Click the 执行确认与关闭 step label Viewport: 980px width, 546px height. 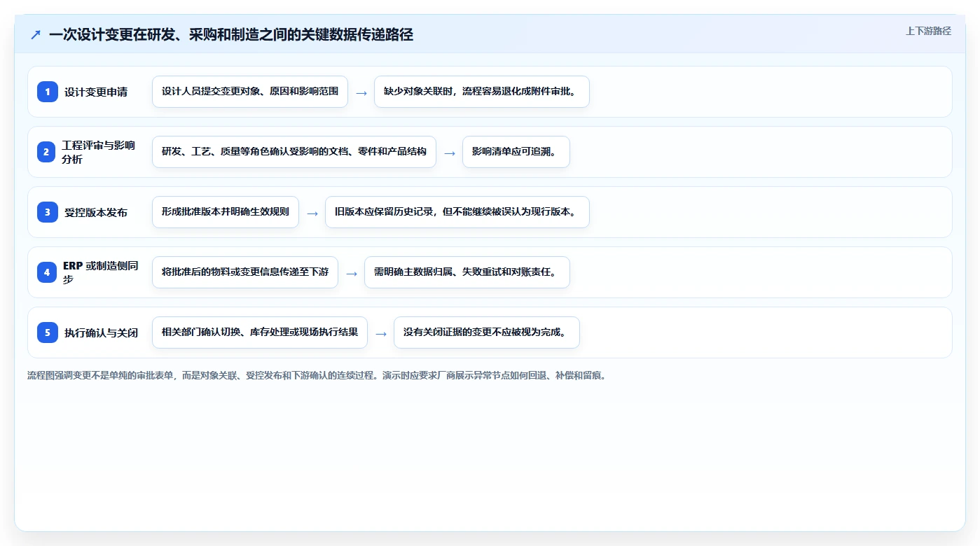pos(101,332)
